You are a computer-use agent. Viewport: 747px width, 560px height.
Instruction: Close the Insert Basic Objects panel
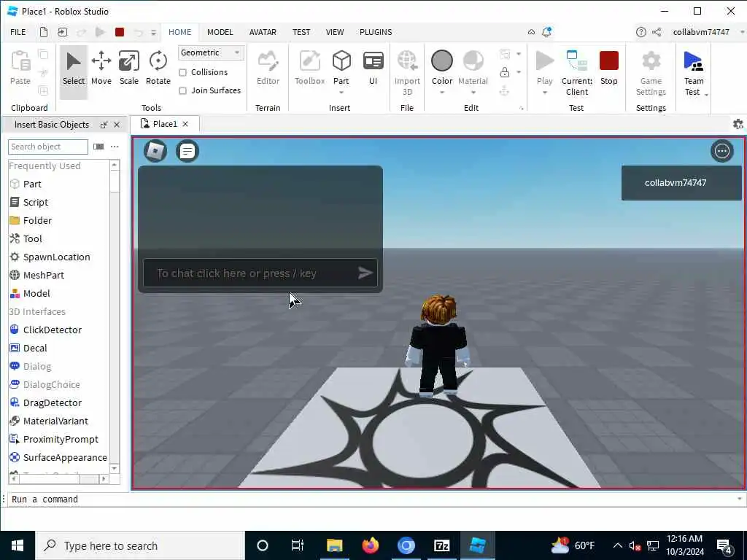click(x=117, y=125)
